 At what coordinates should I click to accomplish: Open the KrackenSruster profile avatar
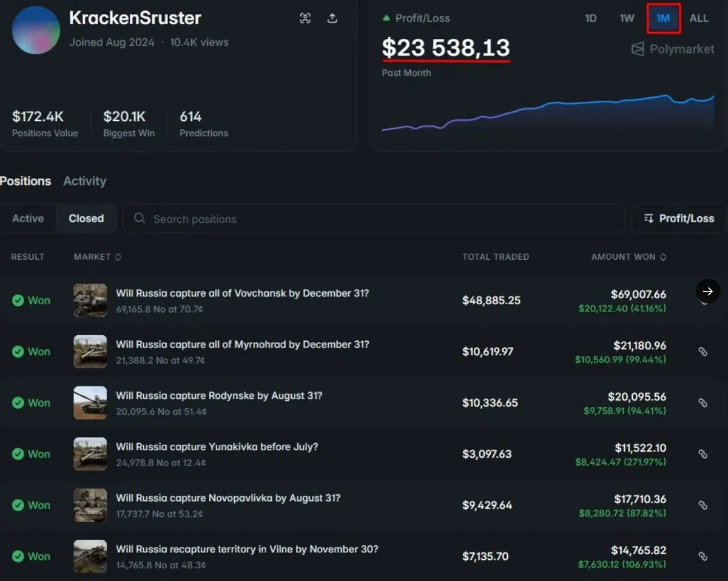coord(36,30)
